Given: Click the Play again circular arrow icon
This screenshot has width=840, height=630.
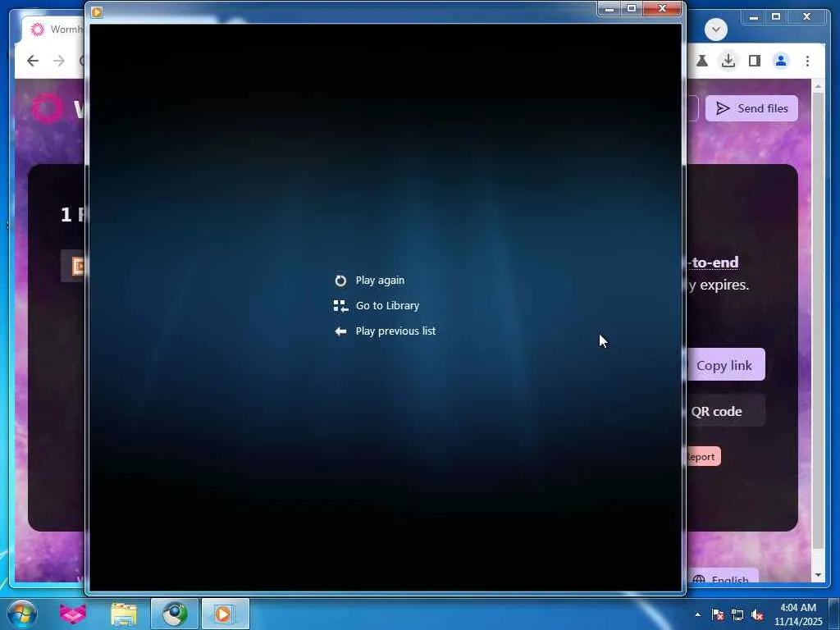Looking at the screenshot, I should point(340,281).
